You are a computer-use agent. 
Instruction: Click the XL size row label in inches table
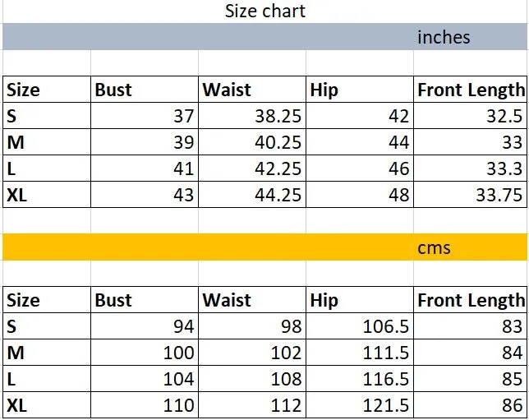pyautogui.click(x=47, y=195)
